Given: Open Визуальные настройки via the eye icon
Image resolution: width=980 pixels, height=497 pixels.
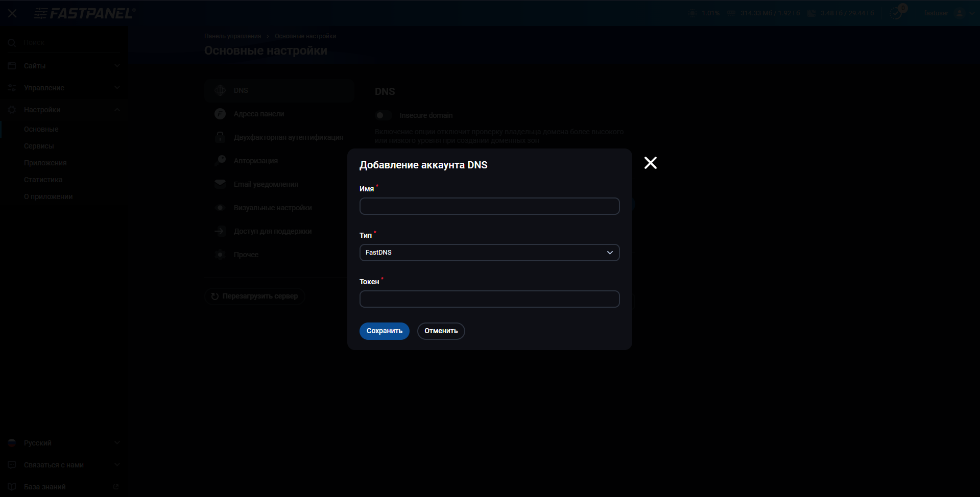Looking at the screenshot, I should [x=220, y=207].
